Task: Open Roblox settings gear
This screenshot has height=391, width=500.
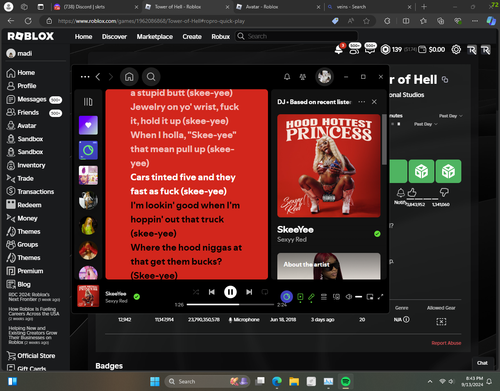Action: coord(456,49)
